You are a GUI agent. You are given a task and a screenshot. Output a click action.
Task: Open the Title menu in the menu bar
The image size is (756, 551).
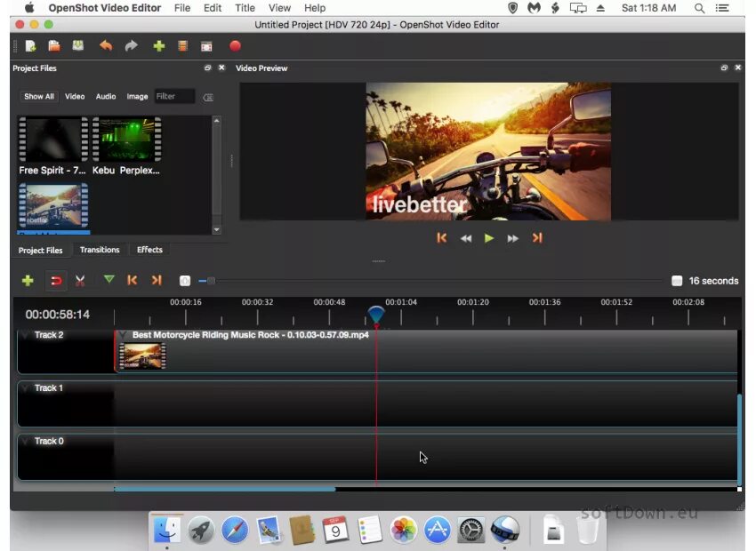245,8
